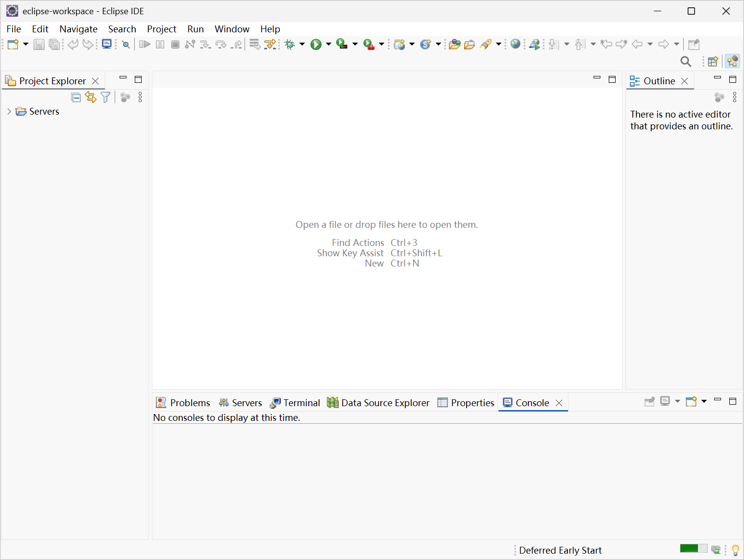Screen dimensions: 744x560
Task: Open Project Explorer View Menu dots
Action: [x=140, y=97]
